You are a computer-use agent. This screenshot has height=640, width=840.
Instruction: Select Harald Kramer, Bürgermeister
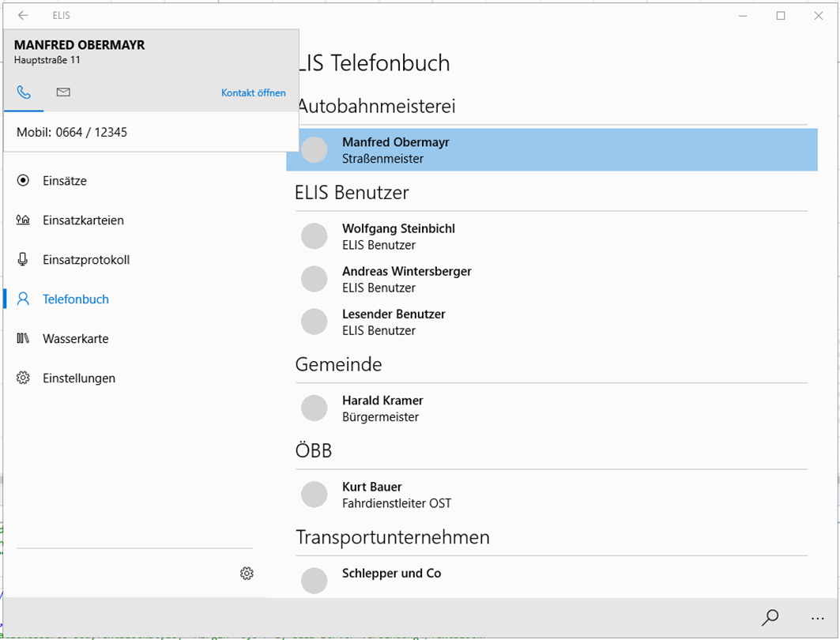[x=382, y=408]
